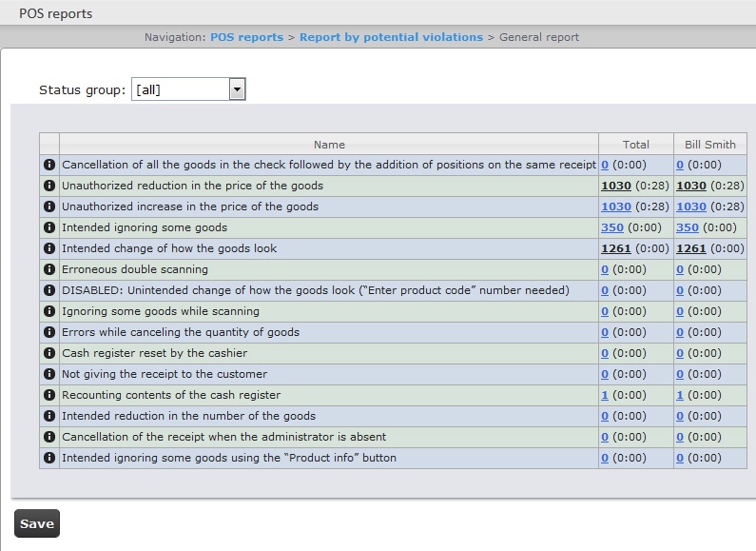Open Total count 1 for Recounting contents row
Image resolution: width=756 pixels, height=551 pixels.
click(605, 395)
